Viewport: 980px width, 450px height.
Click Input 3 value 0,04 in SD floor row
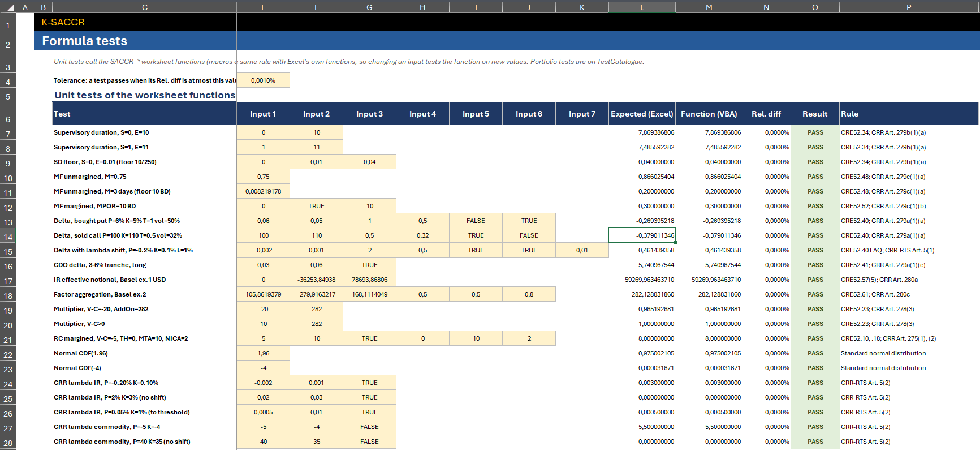pyautogui.click(x=369, y=162)
